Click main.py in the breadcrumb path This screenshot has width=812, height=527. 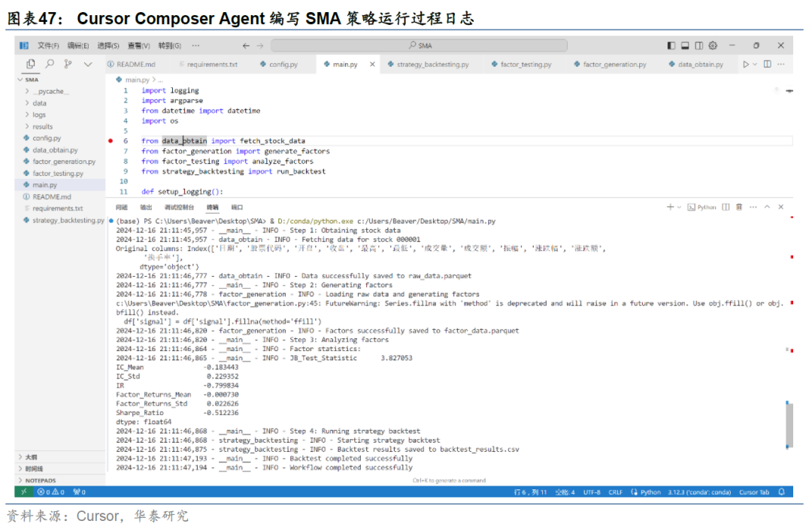138,80
